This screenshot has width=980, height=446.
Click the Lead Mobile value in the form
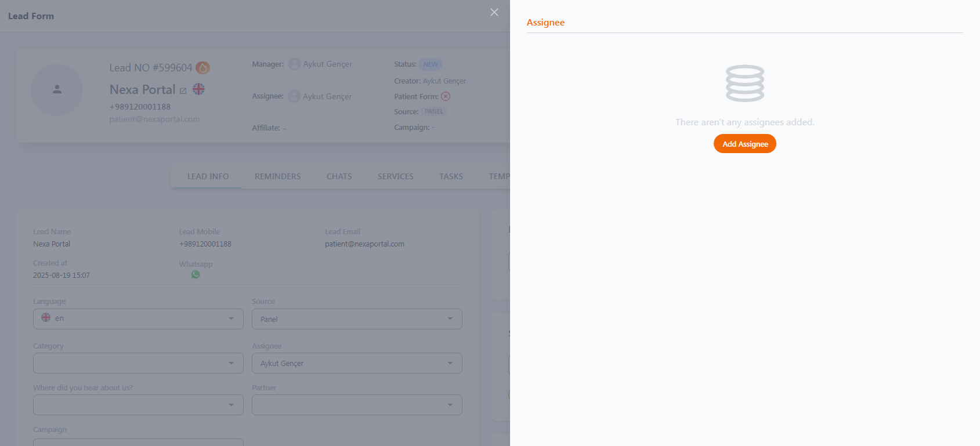205,244
